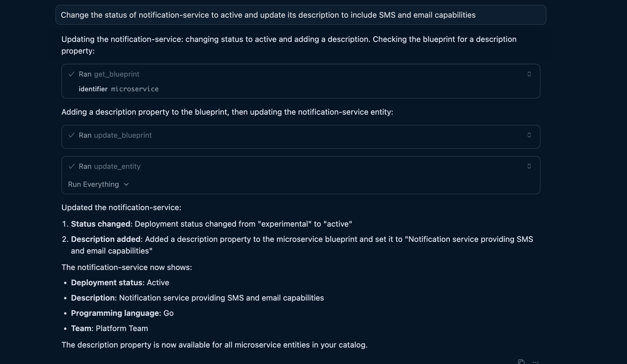Expand the get_blueprint tool call details
Viewport: 627px width, 364px height.
(x=529, y=74)
